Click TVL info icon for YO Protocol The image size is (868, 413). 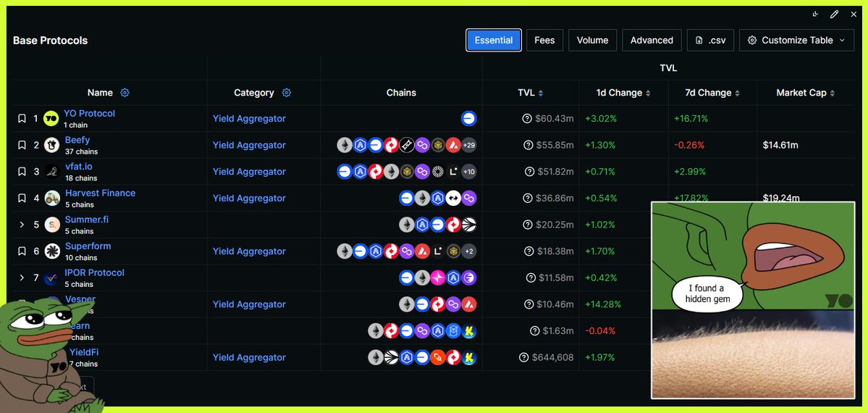click(x=527, y=119)
